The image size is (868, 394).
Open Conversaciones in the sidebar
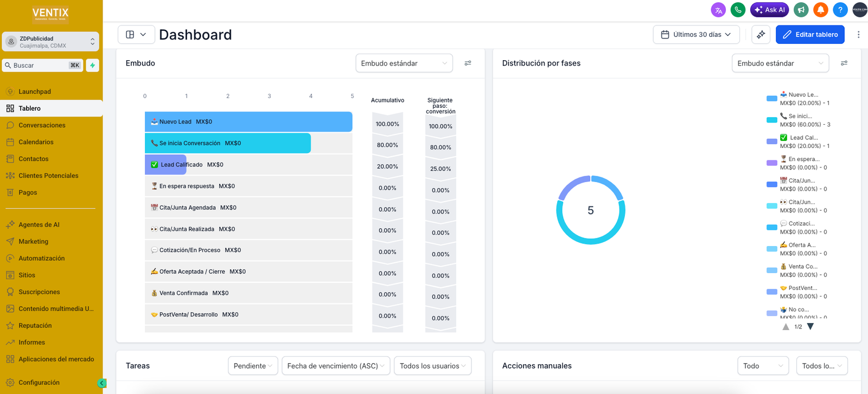(x=42, y=125)
